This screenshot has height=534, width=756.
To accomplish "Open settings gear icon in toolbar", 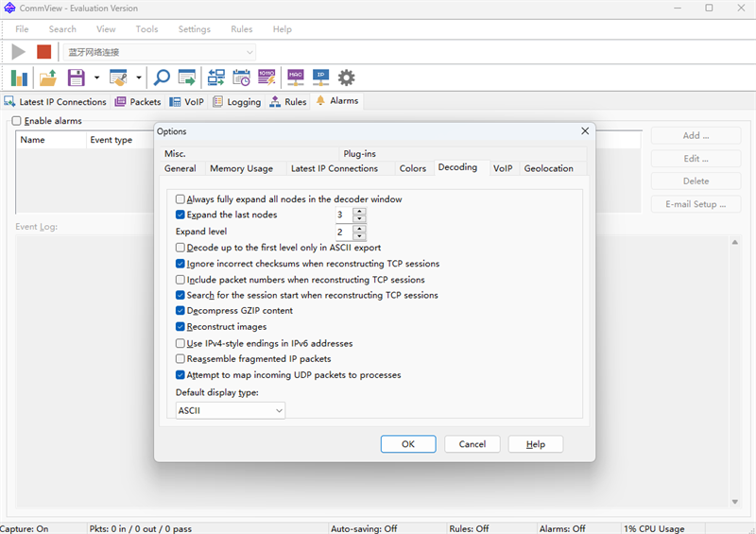I will (x=346, y=78).
